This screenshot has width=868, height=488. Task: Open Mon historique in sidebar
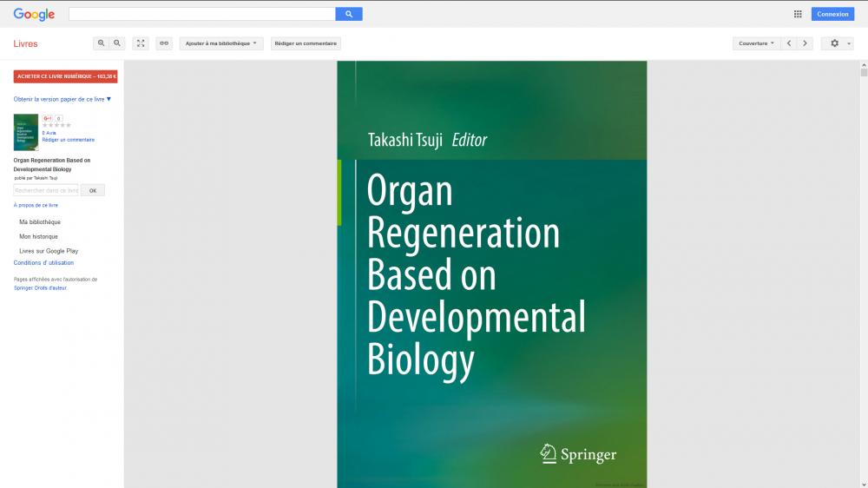(38, 236)
